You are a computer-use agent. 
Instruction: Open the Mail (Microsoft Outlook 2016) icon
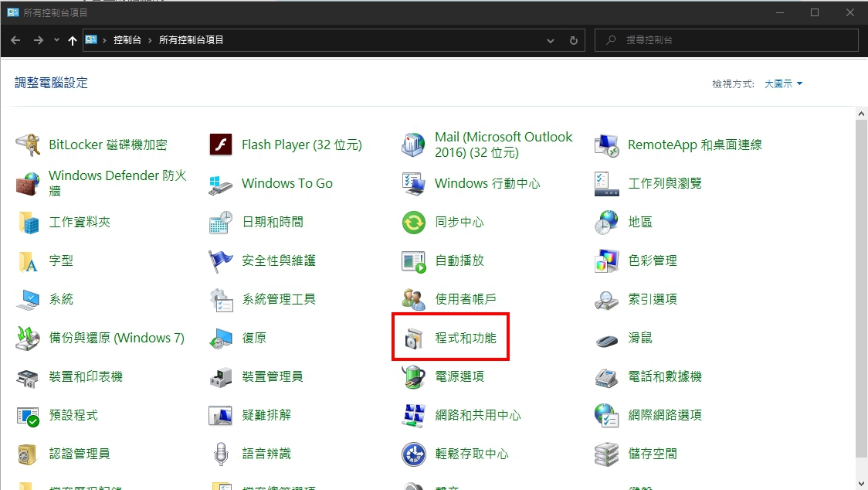click(413, 145)
